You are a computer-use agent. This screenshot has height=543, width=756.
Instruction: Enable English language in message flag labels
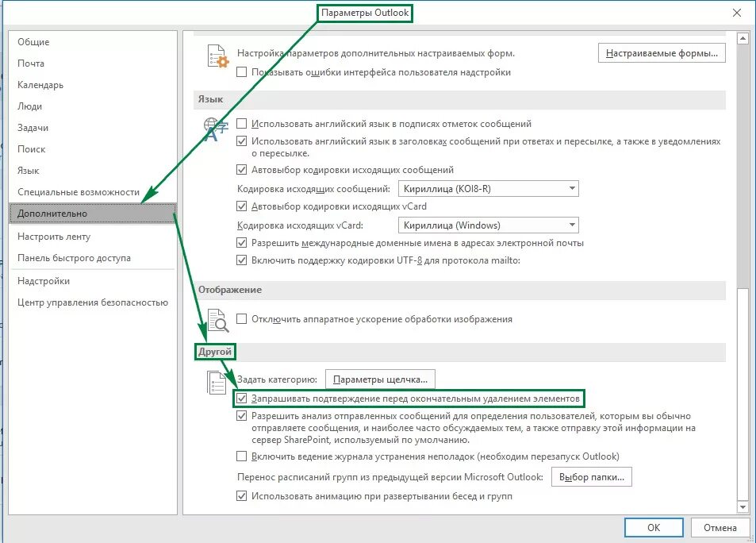241,124
